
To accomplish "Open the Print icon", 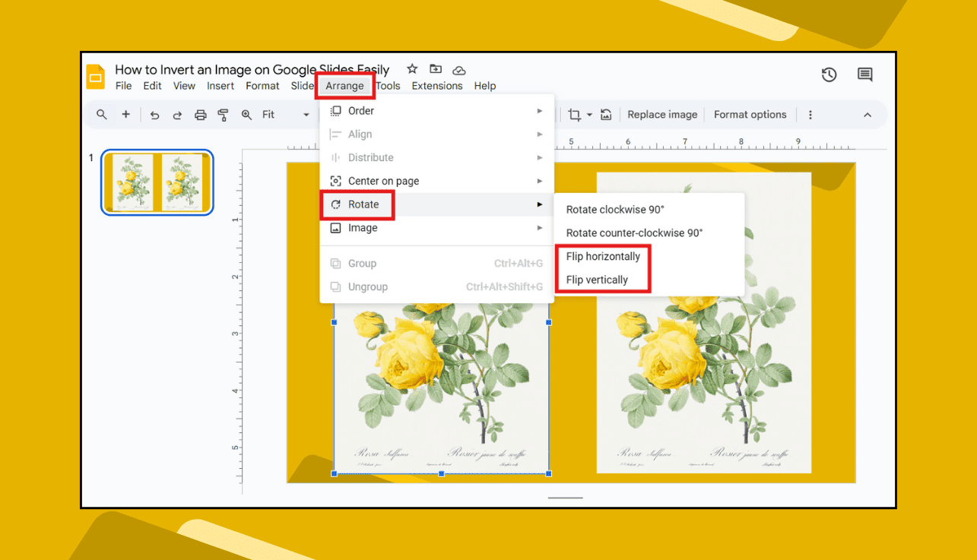I will [199, 114].
